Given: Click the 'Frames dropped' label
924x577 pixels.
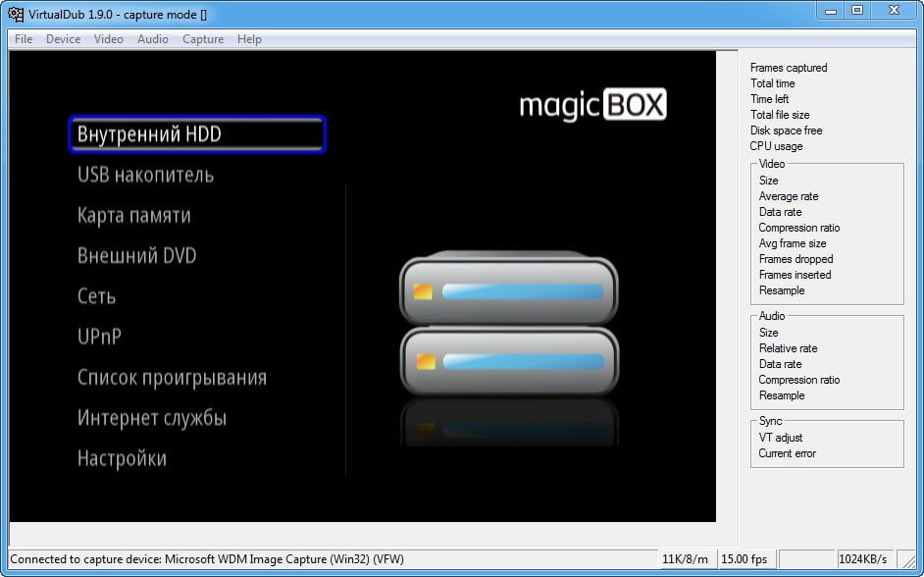Looking at the screenshot, I should point(796,259).
